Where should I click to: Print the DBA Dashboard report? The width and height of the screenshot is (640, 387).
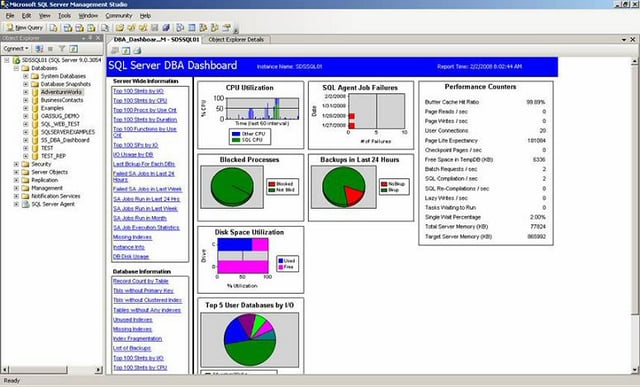tap(137, 51)
